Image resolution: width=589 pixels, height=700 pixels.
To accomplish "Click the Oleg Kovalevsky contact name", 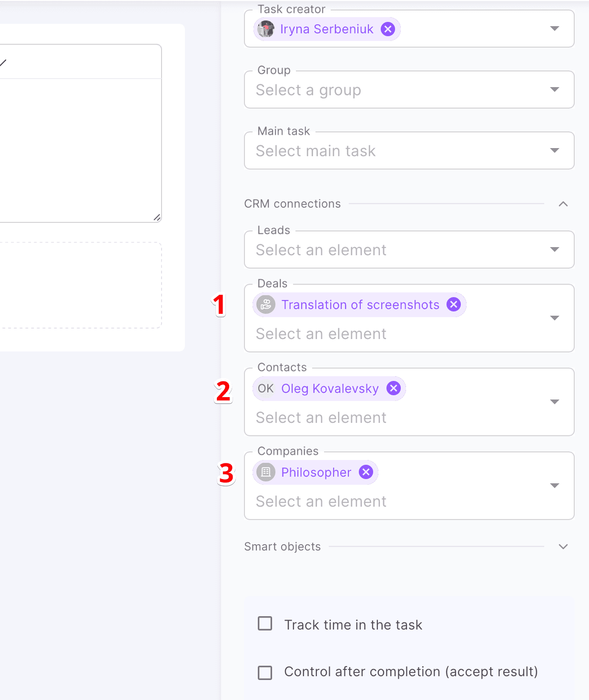I will pyautogui.click(x=330, y=389).
